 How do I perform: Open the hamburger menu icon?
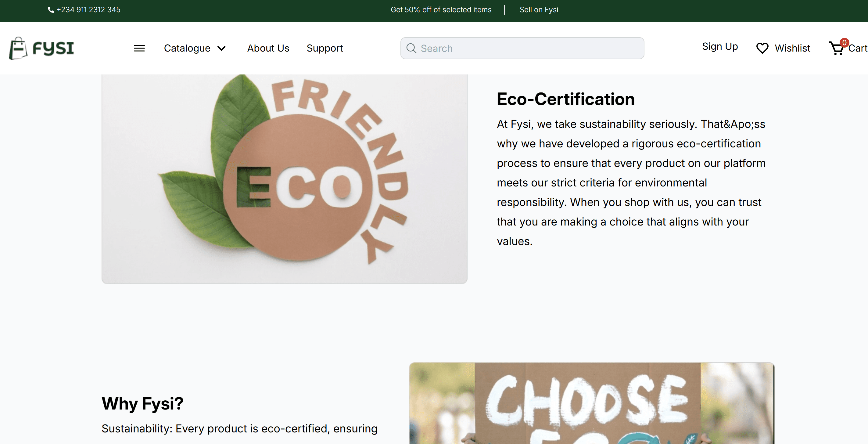[x=139, y=48]
